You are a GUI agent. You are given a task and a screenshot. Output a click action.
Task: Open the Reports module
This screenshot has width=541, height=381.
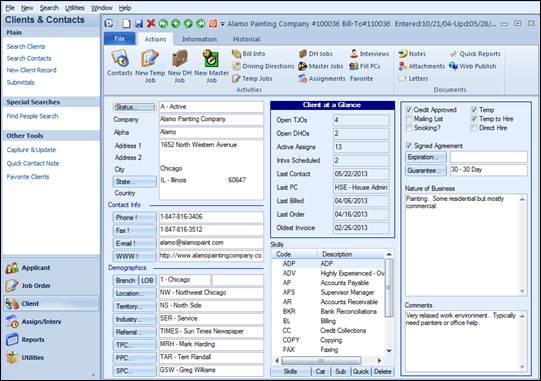coord(51,340)
